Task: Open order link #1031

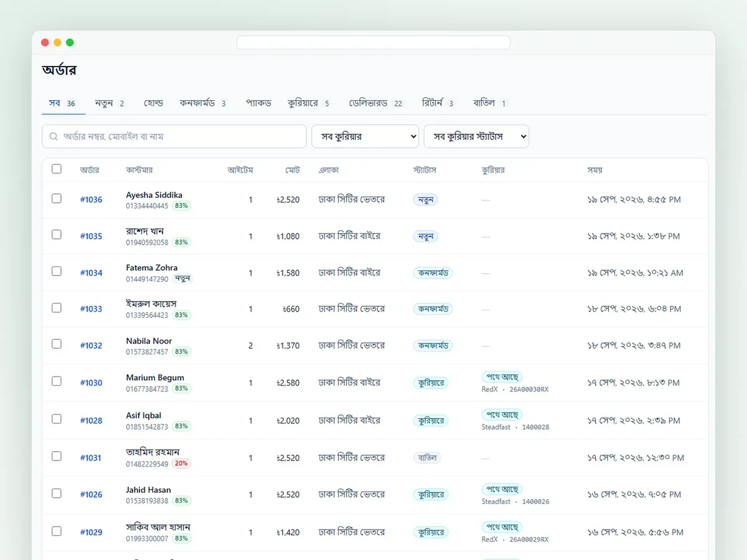Action: pos(91,458)
